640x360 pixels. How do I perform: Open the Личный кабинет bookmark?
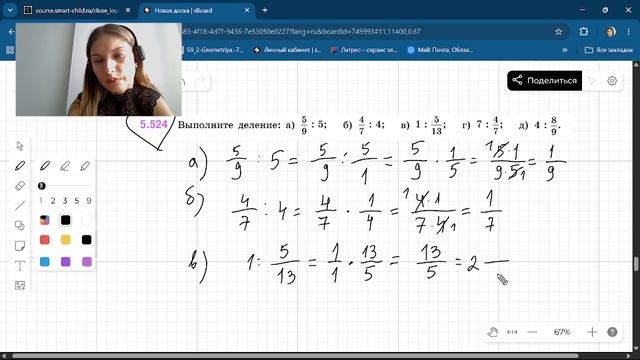pyautogui.click(x=287, y=50)
